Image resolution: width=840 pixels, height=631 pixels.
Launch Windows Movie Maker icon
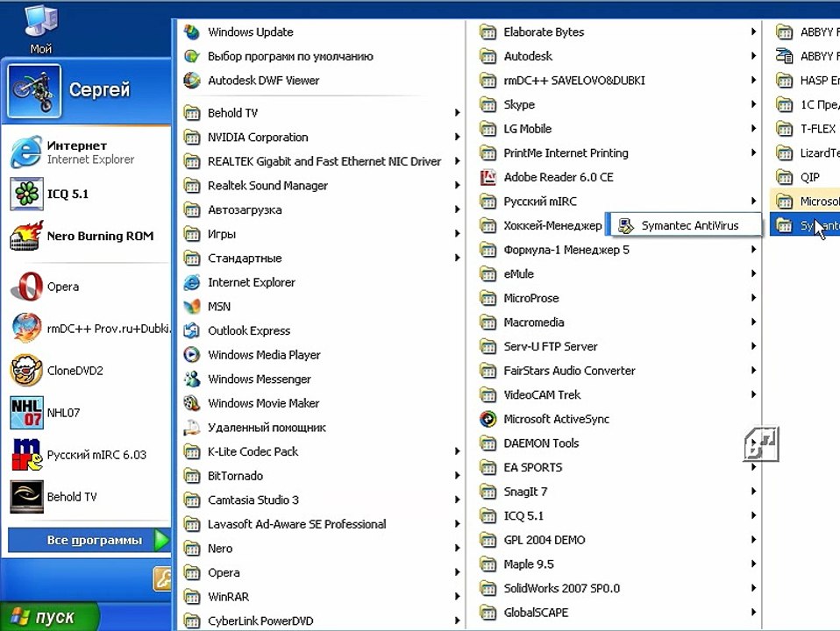[192, 403]
